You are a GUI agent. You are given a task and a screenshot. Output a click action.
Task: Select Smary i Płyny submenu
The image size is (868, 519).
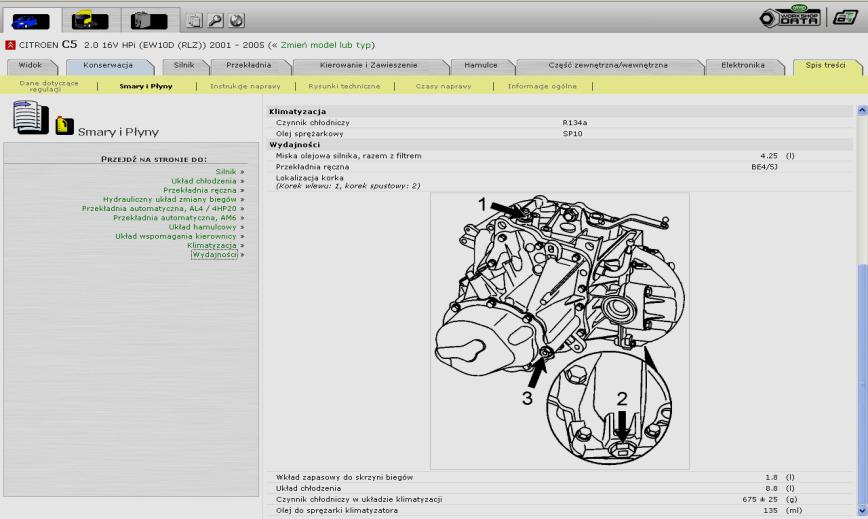(146, 86)
